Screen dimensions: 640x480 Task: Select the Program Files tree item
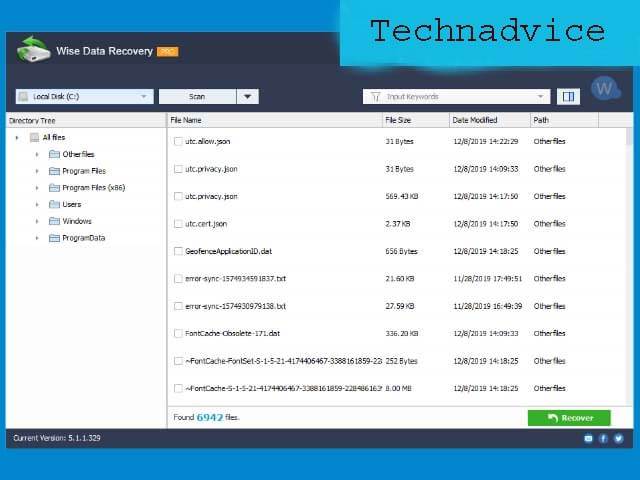(84, 171)
